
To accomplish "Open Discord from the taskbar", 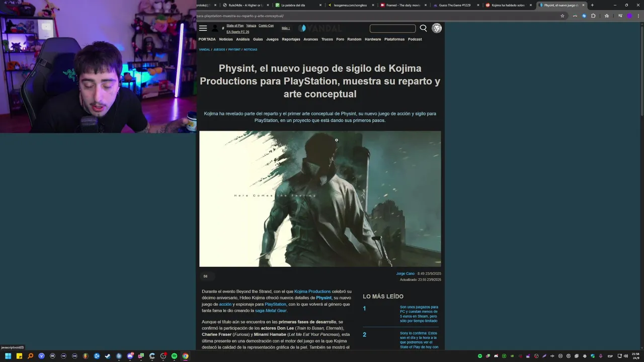I will point(130,356).
